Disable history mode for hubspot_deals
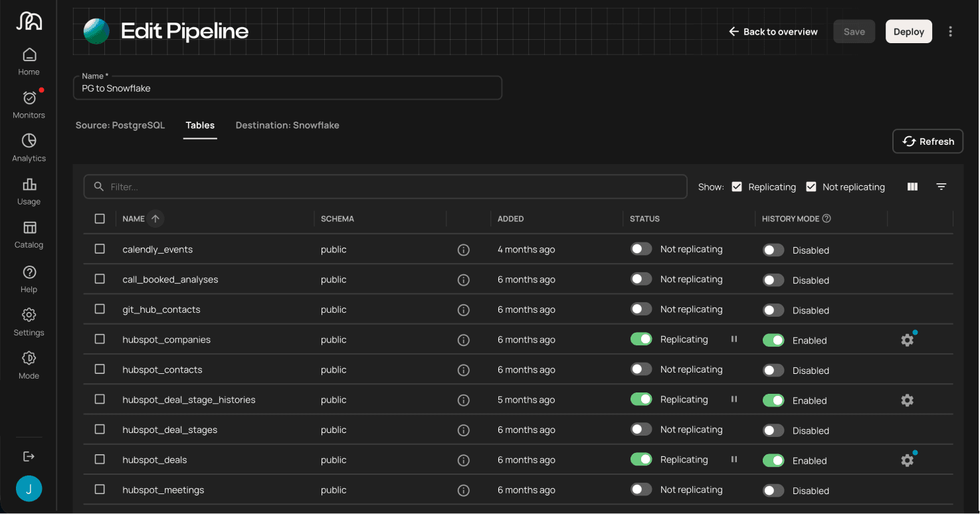 773,460
